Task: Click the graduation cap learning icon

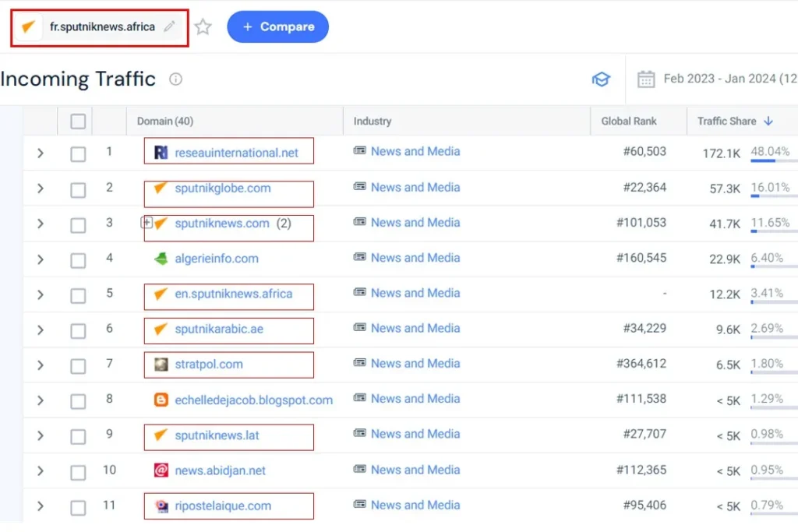Action: click(x=601, y=79)
